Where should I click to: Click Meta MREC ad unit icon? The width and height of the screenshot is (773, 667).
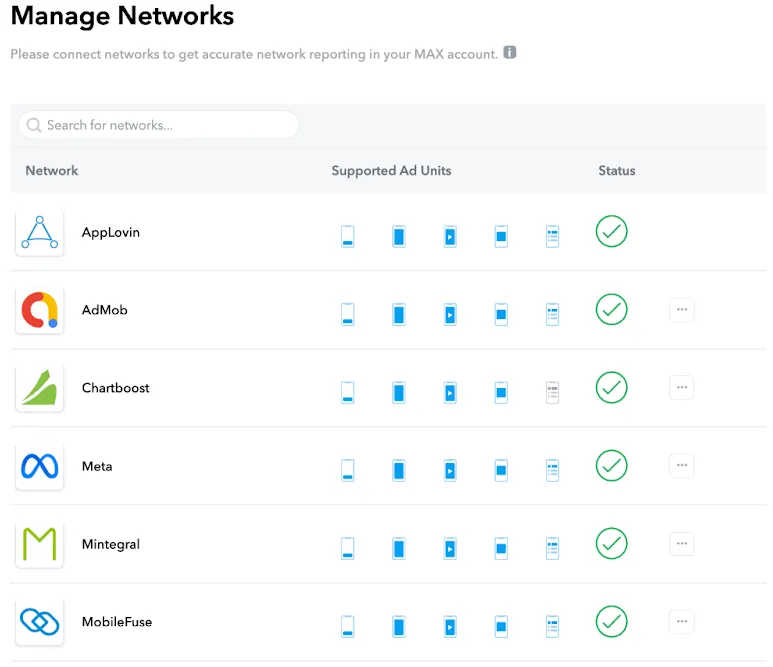501,470
